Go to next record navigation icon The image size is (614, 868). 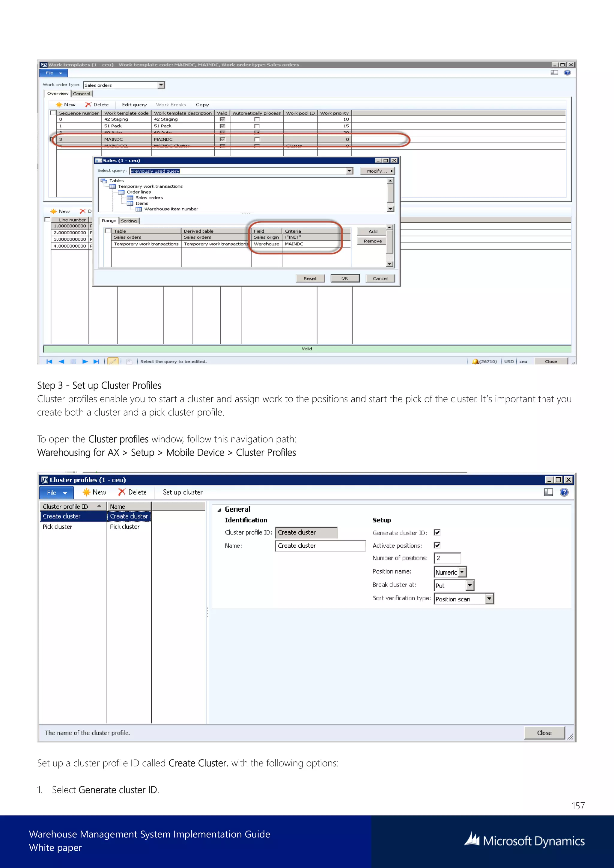coord(85,361)
